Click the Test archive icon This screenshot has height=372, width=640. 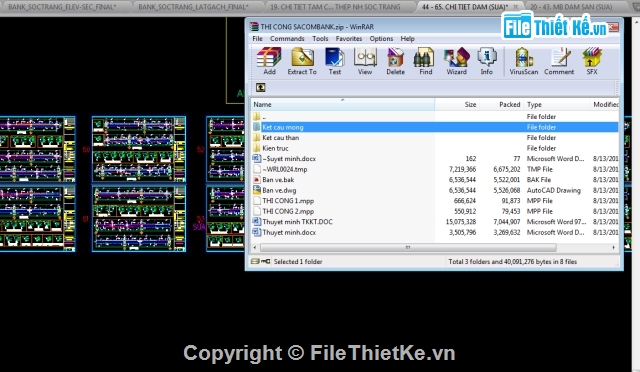(335, 61)
